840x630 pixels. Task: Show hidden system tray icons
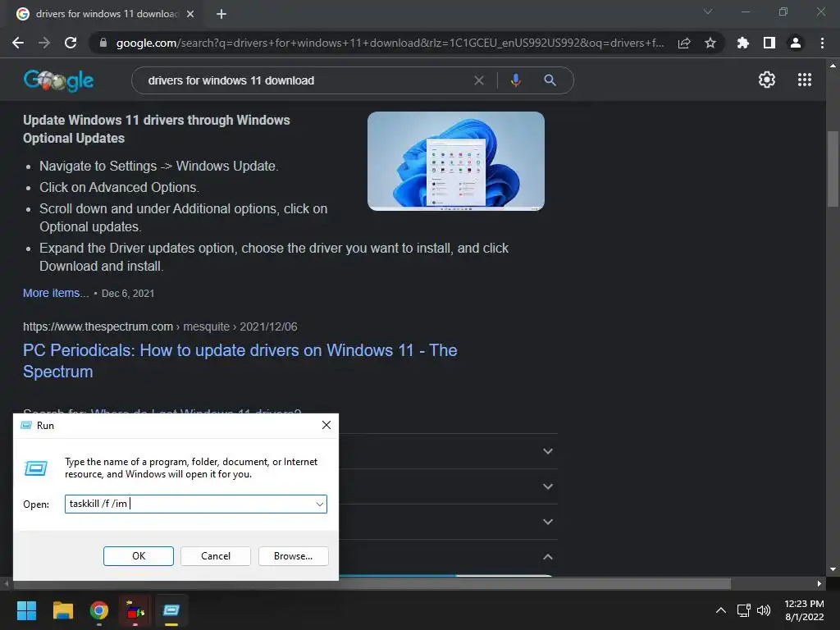point(721,610)
